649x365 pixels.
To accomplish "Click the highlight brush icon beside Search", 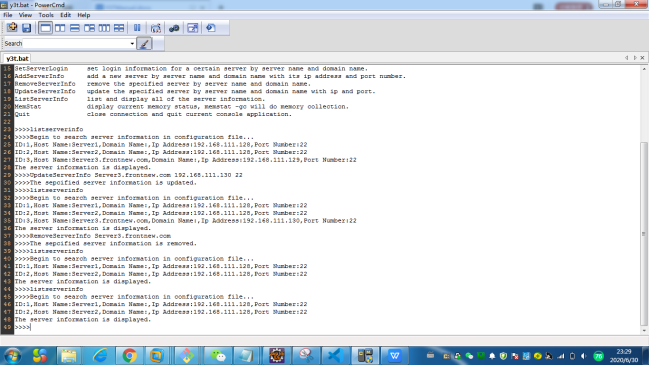I will pos(144,43).
